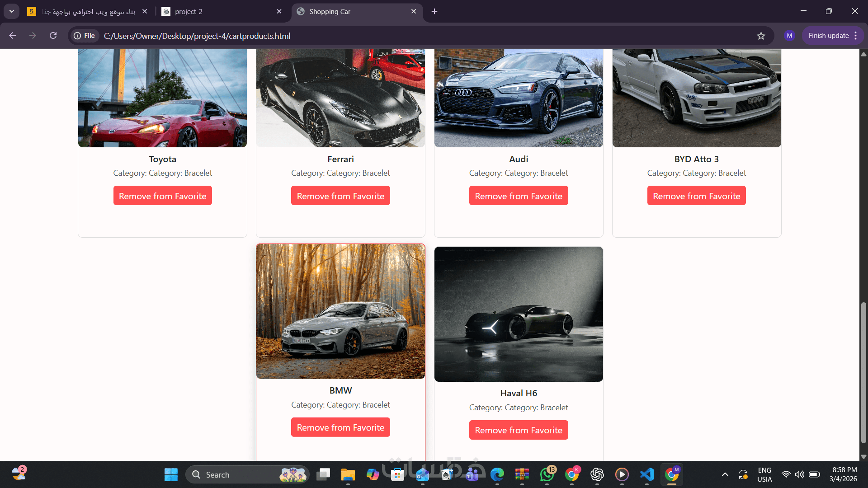868x488 pixels.
Task: Open a new tab with the plus icon
Action: pyautogui.click(x=434, y=11)
